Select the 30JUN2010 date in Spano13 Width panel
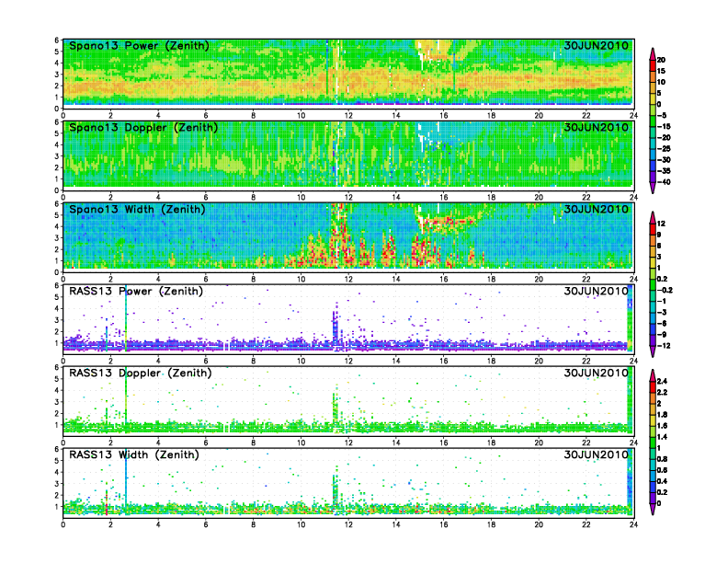 pyautogui.click(x=596, y=209)
